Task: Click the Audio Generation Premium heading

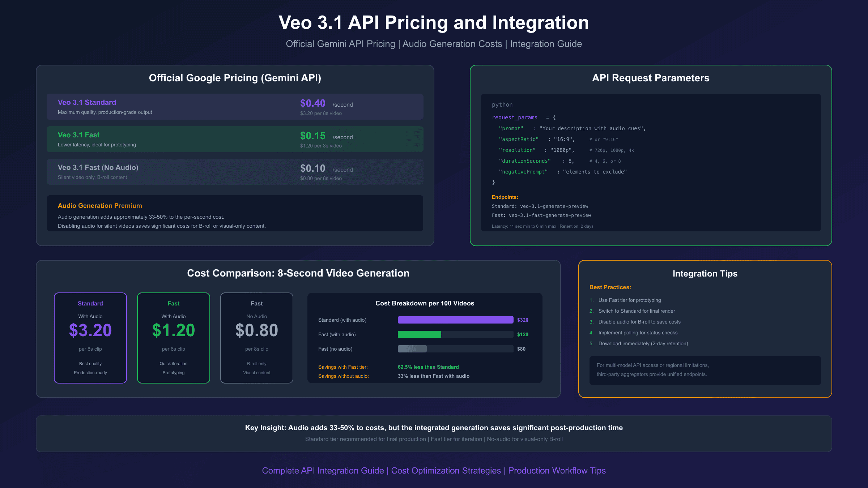Action: point(100,206)
